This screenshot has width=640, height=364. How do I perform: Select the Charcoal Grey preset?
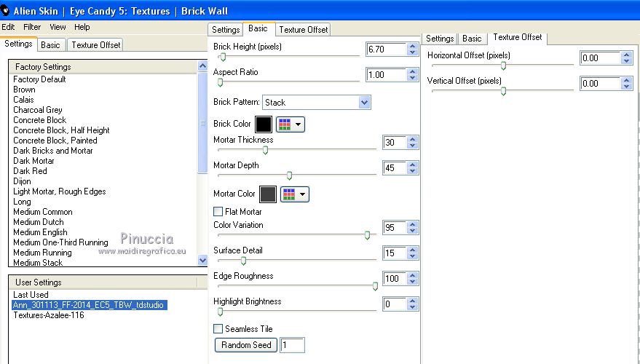(38, 110)
